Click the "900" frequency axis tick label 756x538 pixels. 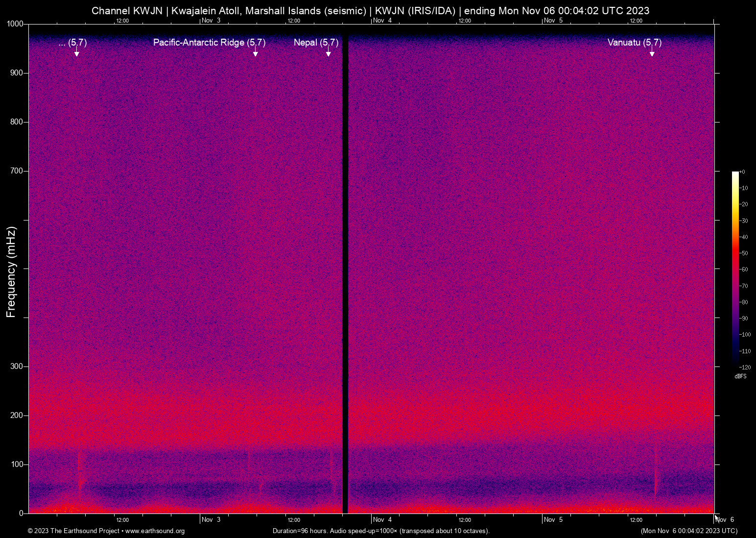pos(17,73)
